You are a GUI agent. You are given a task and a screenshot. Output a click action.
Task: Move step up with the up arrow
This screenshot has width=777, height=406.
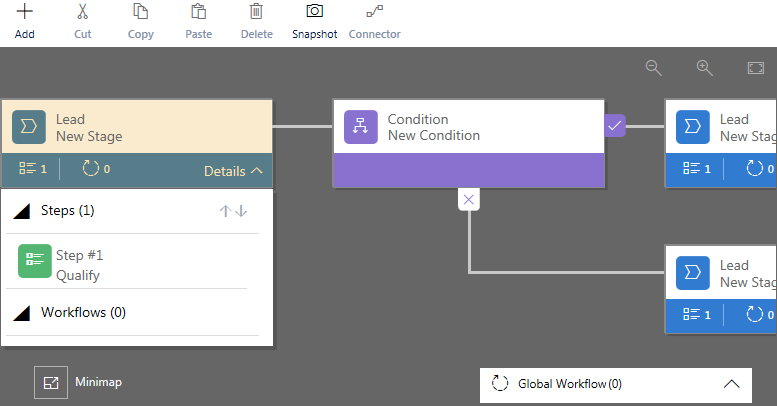pos(225,211)
